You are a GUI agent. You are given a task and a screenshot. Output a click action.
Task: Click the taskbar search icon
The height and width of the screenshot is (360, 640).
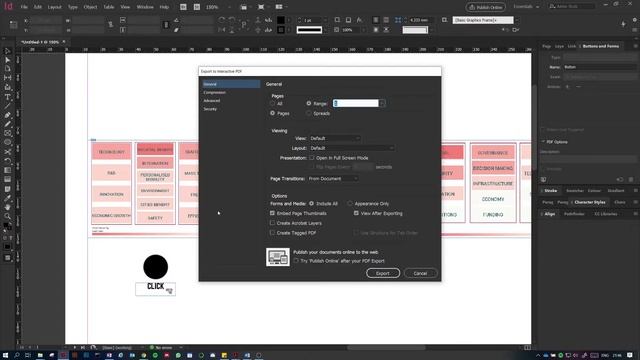pyautogui.click(x=17, y=356)
